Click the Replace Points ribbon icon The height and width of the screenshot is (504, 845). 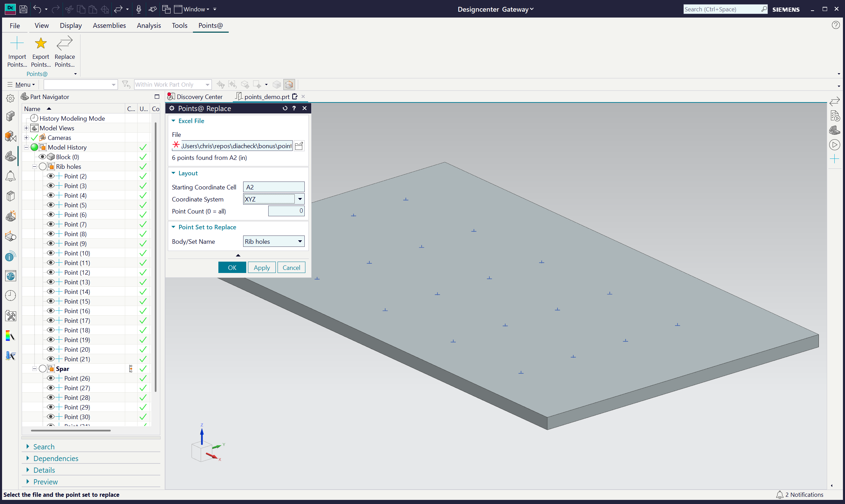point(65,44)
